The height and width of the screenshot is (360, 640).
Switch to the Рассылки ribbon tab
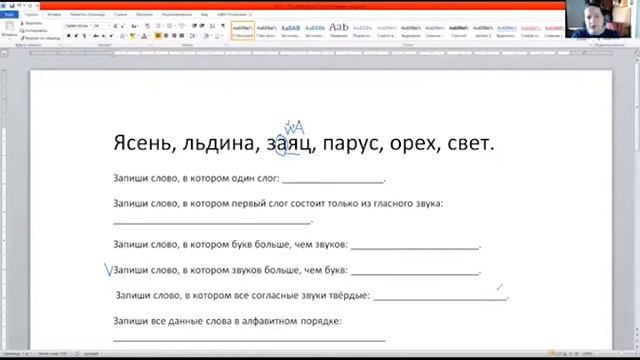tap(144, 14)
